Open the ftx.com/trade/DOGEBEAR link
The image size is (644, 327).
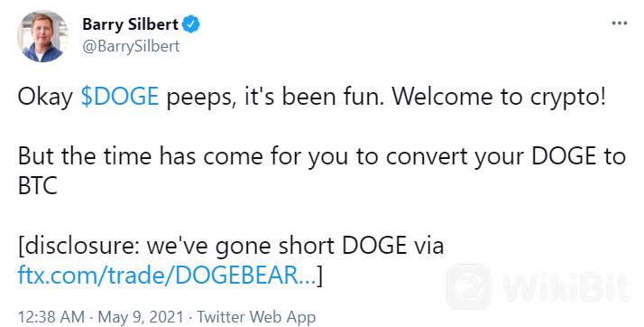point(167,276)
